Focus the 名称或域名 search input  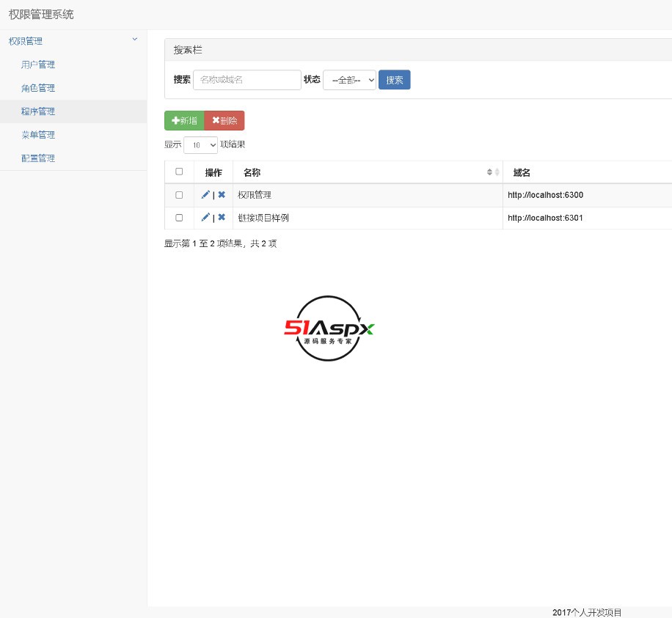[246, 80]
